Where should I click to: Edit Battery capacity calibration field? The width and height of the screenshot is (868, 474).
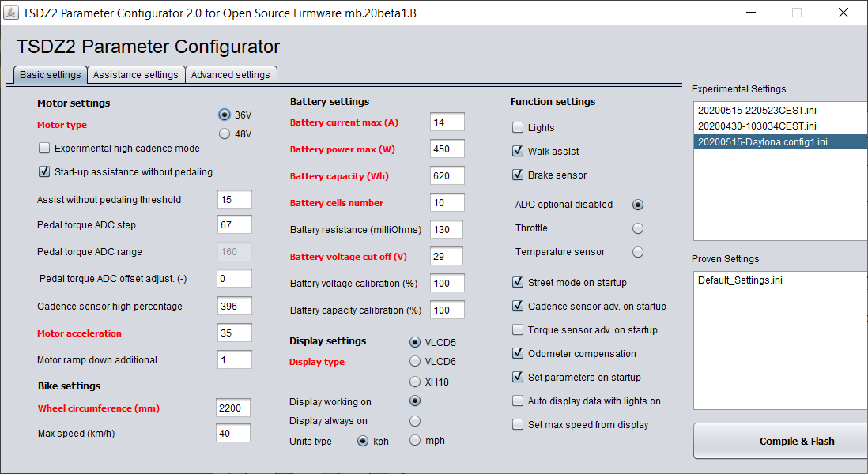[447, 310]
